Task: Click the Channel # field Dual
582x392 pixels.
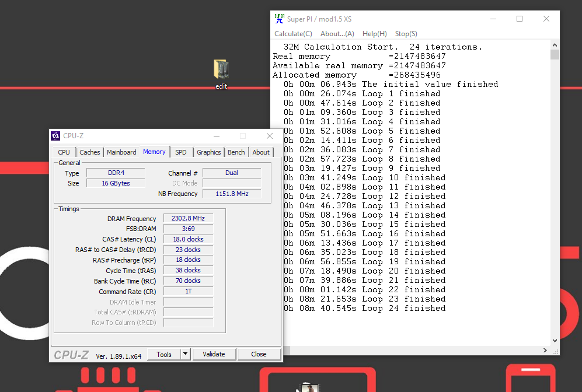Action: pyautogui.click(x=232, y=173)
